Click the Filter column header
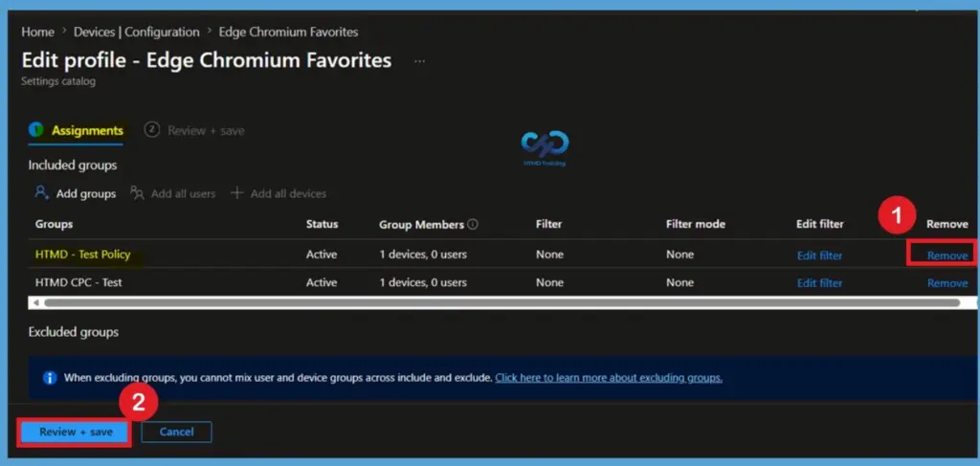Viewport: 980px width, 466px height. click(x=548, y=224)
